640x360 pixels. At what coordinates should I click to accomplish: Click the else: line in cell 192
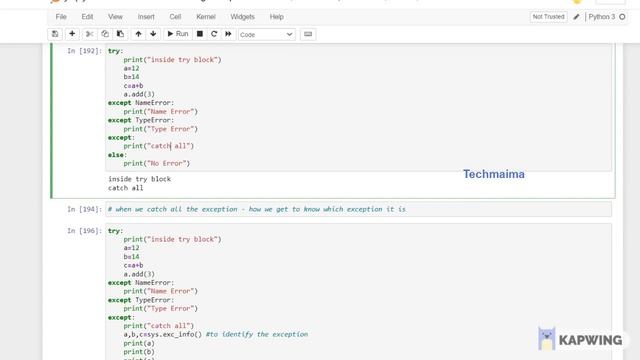pos(118,155)
